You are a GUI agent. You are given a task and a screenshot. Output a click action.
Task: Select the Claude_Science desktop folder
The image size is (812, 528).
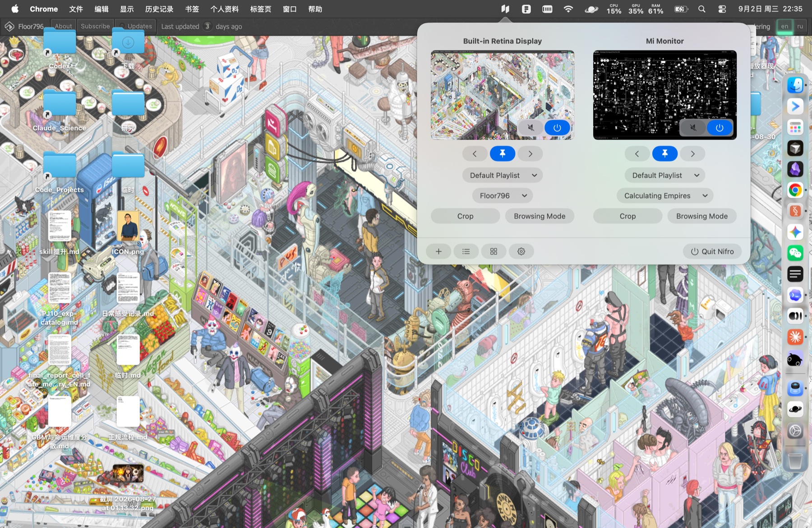click(59, 110)
